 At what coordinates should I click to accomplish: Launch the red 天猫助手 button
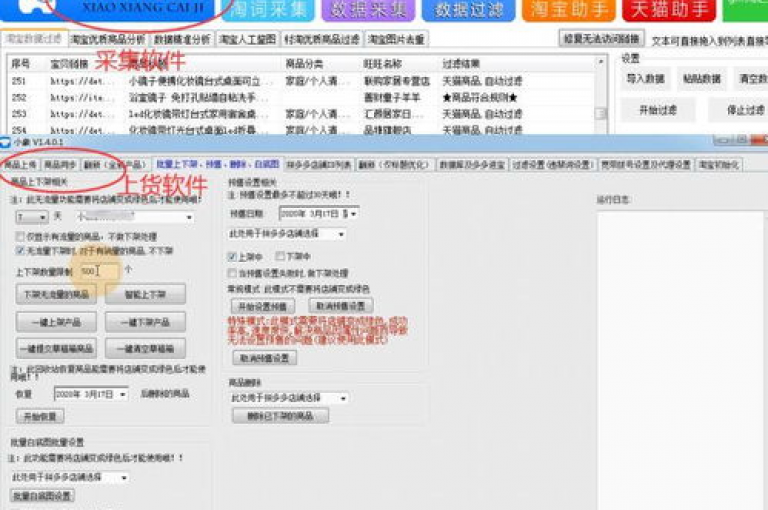click(669, 10)
